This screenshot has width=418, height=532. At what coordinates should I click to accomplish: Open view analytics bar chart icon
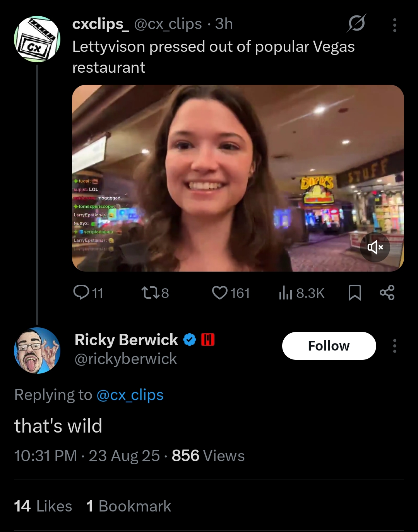[285, 293]
